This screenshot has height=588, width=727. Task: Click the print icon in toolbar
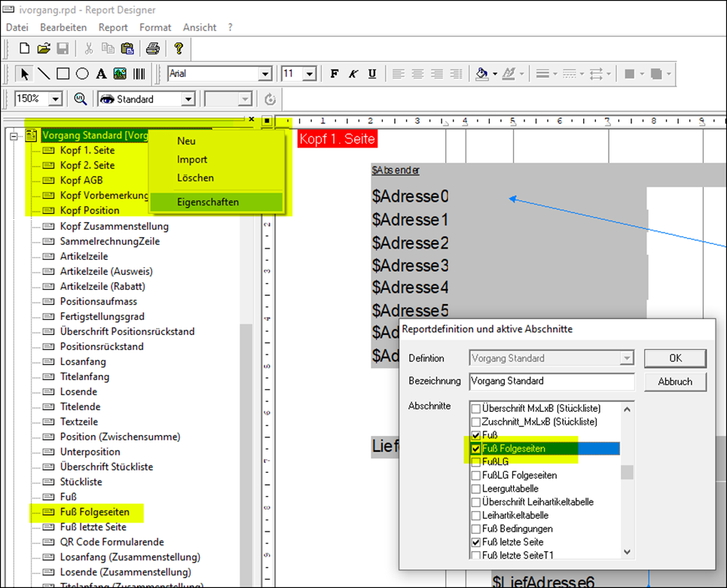click(152, 49)
